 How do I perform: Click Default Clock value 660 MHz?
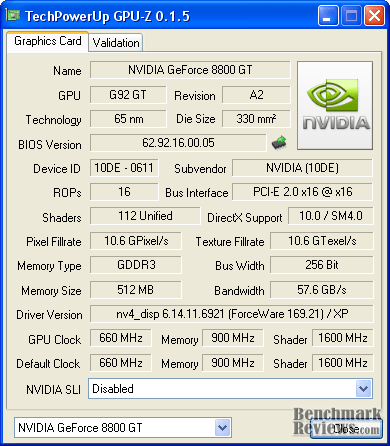pyautogui.click(x=121, y=363)
